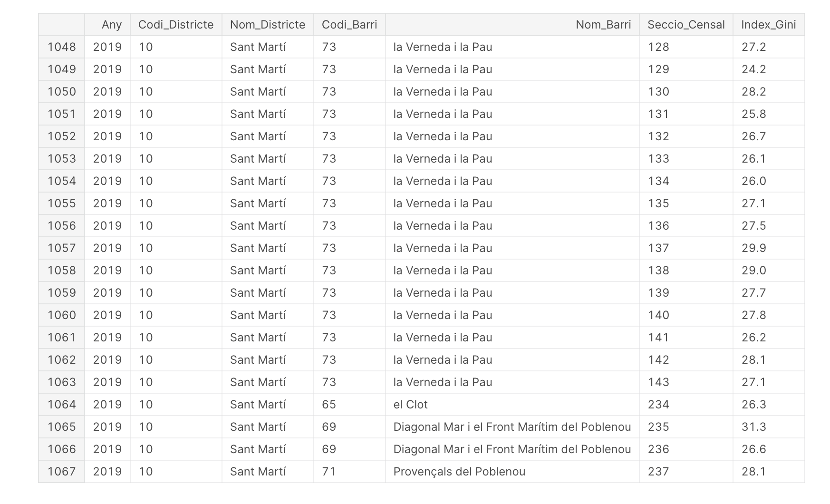Select the Codi_Barri column header
830x504 pixels.
tap(349, 25)
